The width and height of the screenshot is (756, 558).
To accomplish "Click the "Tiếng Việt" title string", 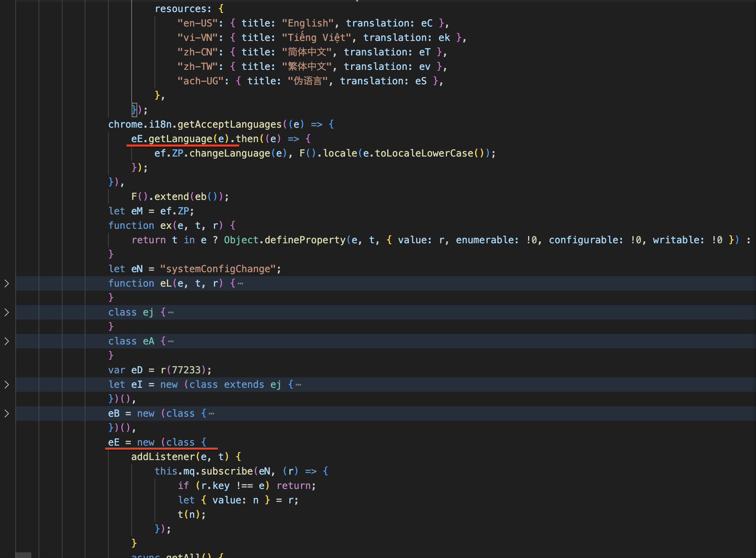I will 316,38.
